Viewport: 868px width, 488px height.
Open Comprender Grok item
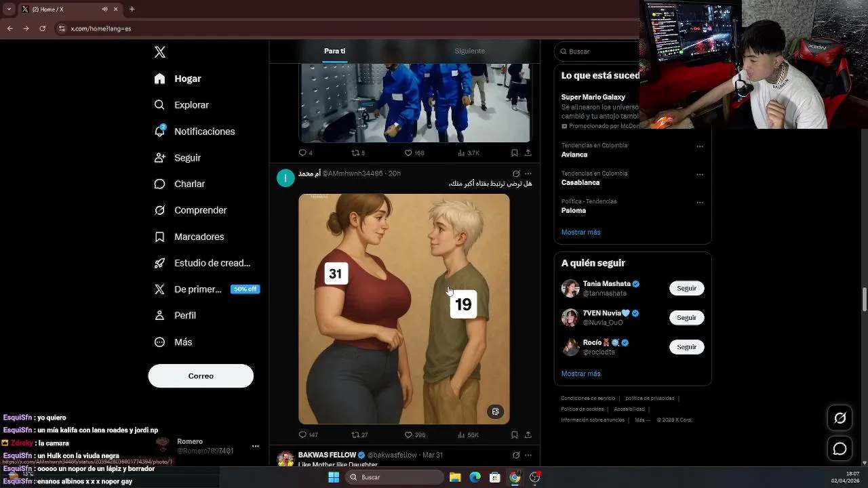click(190, 210)
